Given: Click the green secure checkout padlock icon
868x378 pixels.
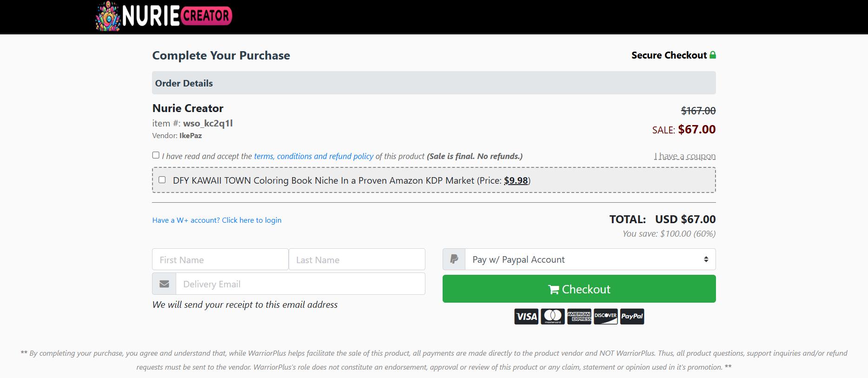Looking at the screenshot, I should pos(713,55).
